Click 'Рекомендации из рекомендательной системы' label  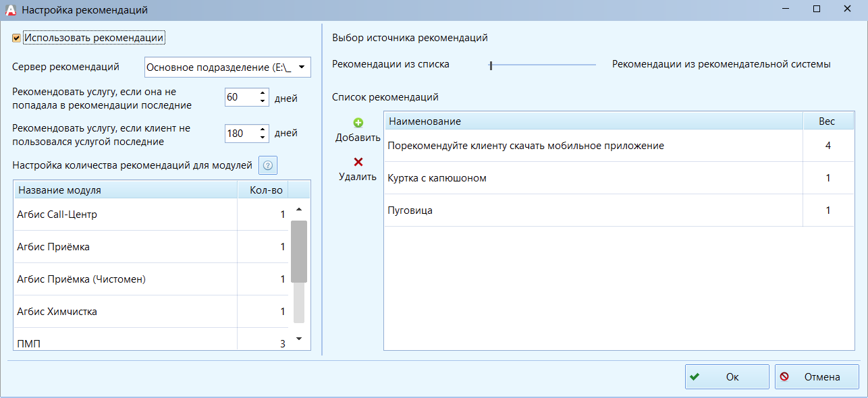coord(721,64)
